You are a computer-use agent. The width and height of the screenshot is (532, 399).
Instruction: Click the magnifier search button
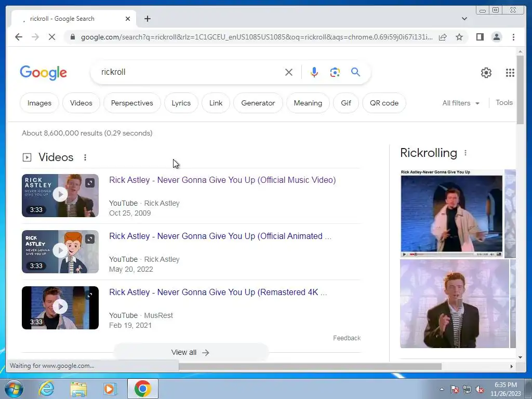355,72
